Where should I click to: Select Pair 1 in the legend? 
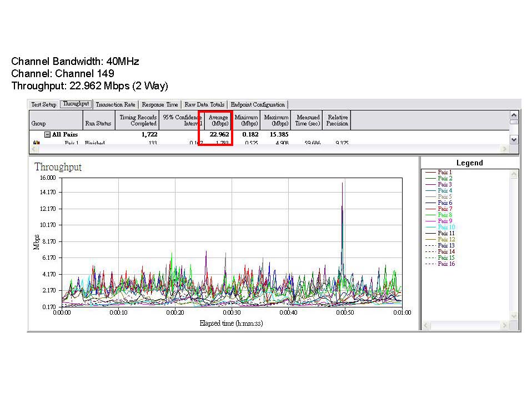click(x=444, y=172)
